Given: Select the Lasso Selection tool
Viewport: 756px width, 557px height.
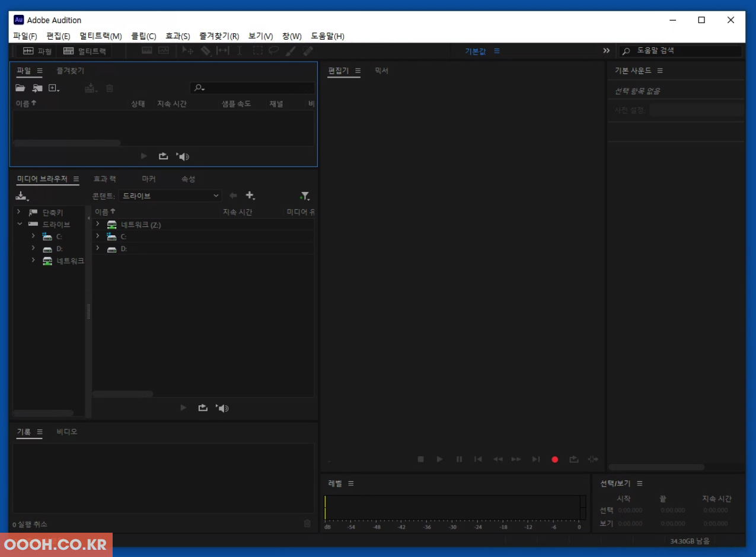Looking at the screenshot, I should tap(273, 51).
